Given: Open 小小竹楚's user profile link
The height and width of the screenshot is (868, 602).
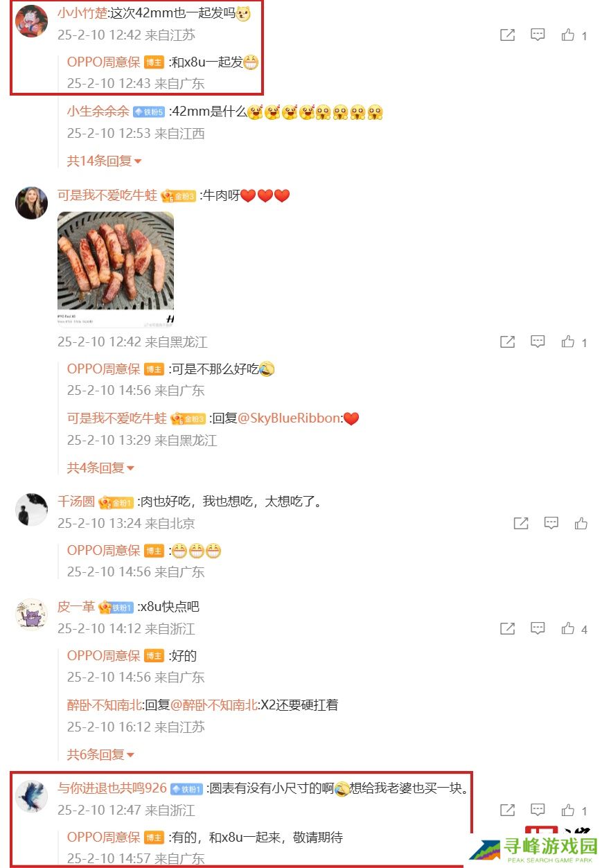Looking at the screenshot, I should 82,12.
